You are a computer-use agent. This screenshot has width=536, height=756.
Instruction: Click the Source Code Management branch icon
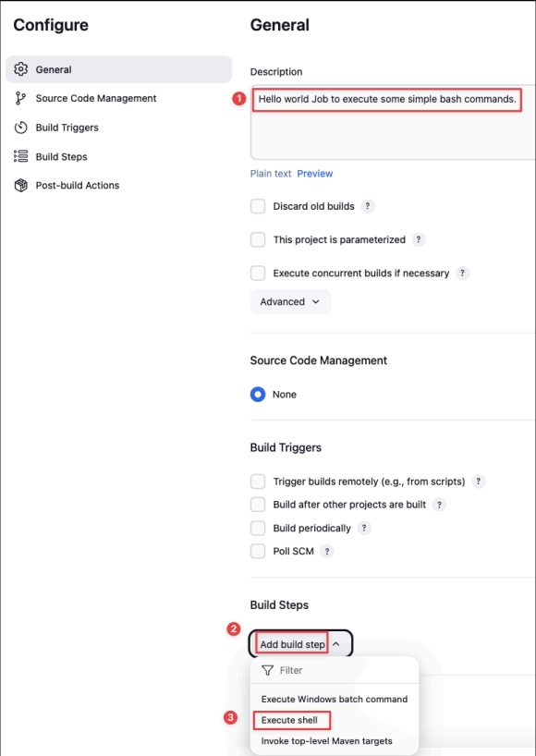19,98
